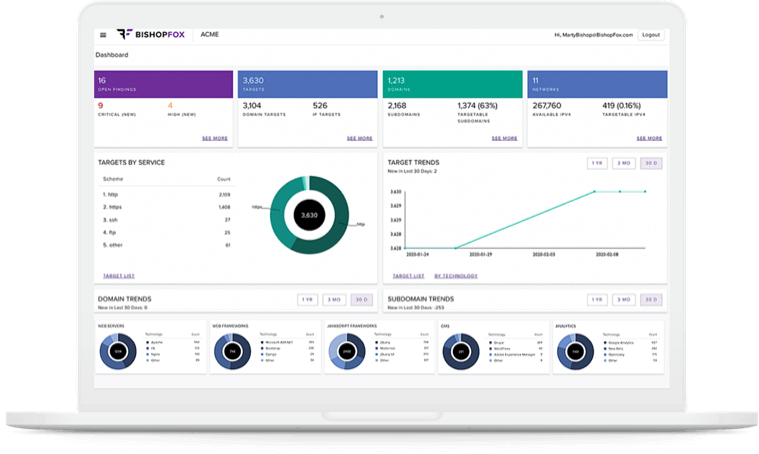Open See More in Open Findings card

click(215, 138)
